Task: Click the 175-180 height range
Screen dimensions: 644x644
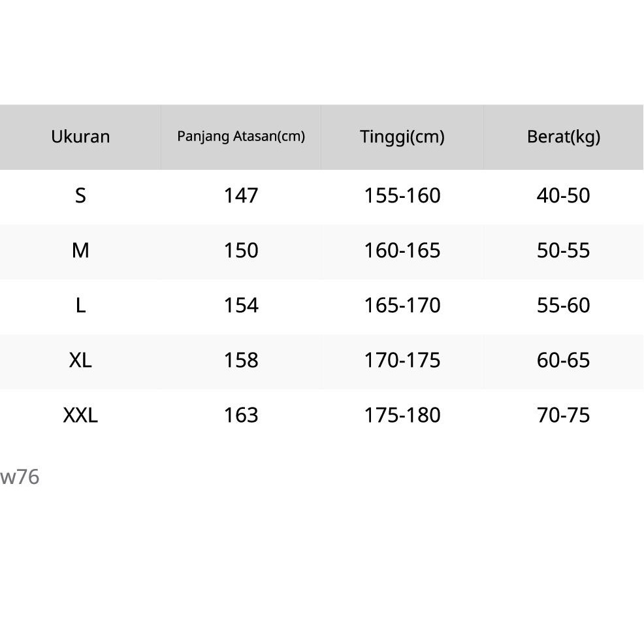Action: [402, 415]
